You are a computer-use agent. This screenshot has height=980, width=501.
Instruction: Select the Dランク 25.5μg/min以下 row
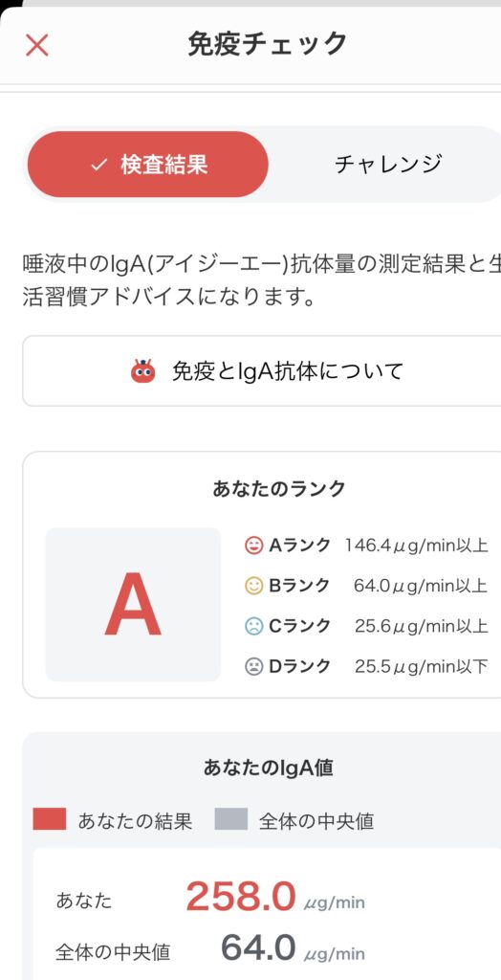pyautogui.click(x=366, y=666)
